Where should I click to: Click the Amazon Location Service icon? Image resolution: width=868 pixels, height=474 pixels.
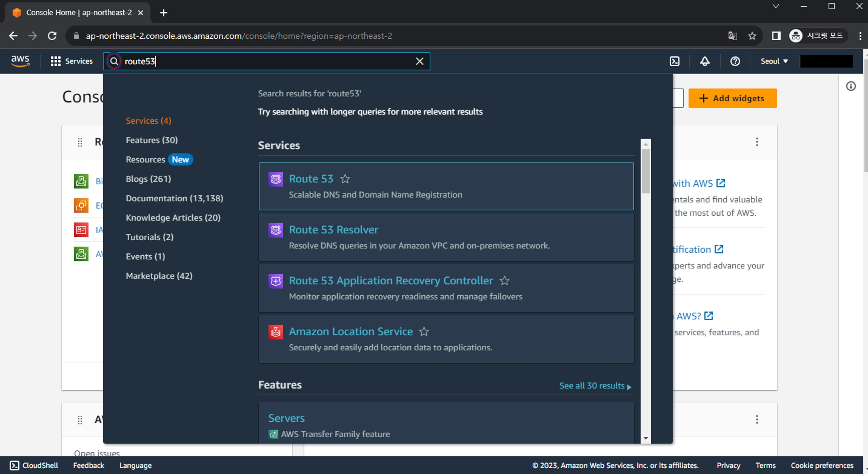pyautogui.click(x=275, y=332)
